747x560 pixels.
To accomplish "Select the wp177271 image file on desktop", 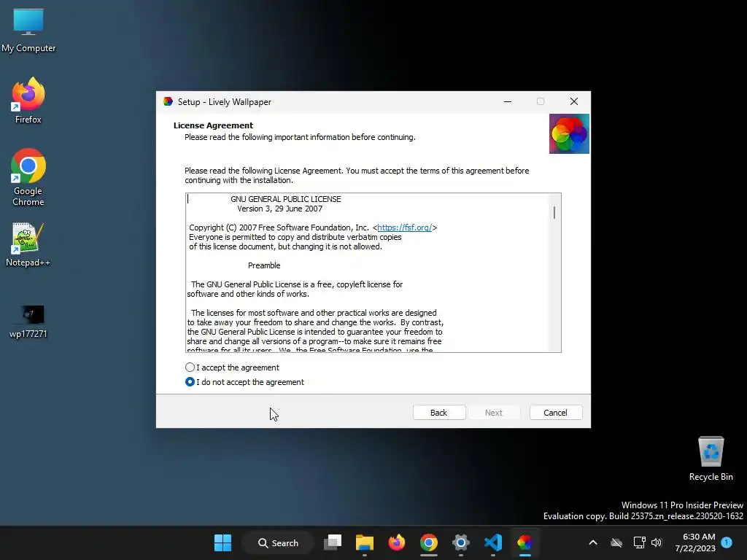I will (x=28, y=322).
